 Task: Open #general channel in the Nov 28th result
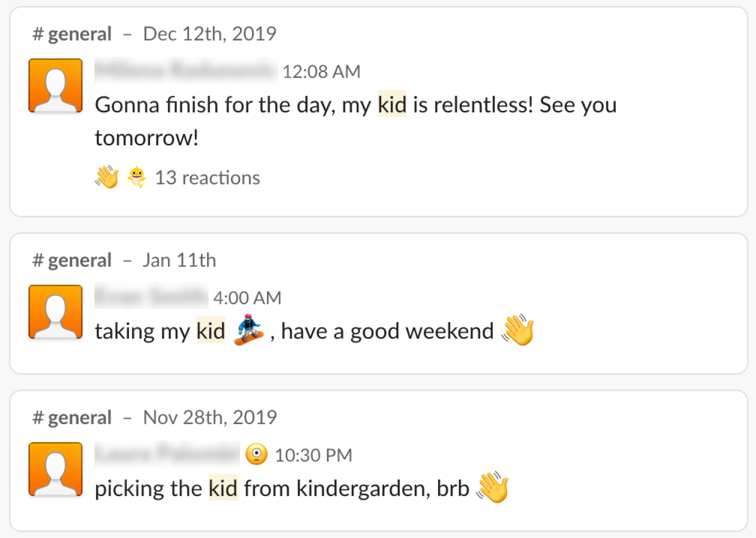coord(72,418)
